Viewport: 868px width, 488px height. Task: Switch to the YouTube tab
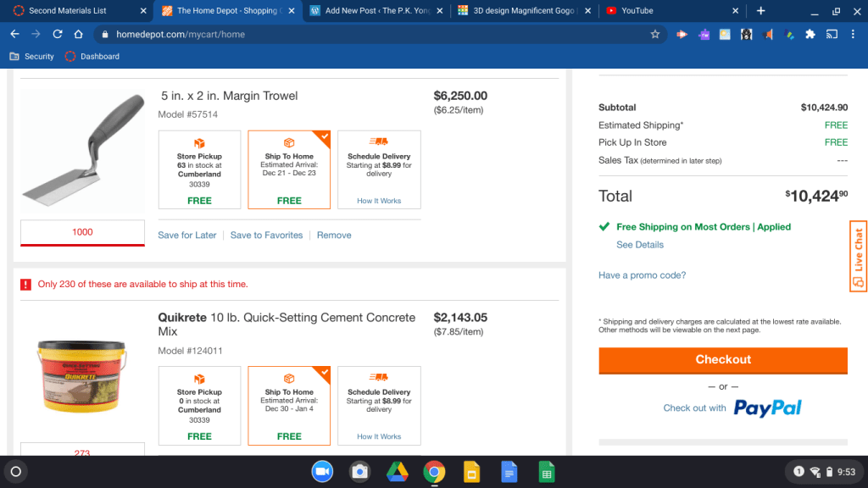click(637, 11)
